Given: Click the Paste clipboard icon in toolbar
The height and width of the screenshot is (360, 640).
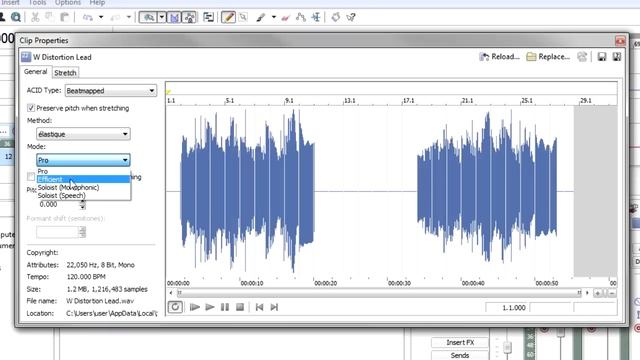Looking at the screenshot, I should pos(64,17).
